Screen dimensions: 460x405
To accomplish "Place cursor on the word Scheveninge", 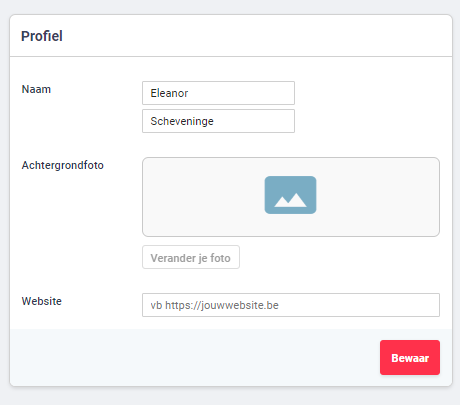I will (182, 121).
